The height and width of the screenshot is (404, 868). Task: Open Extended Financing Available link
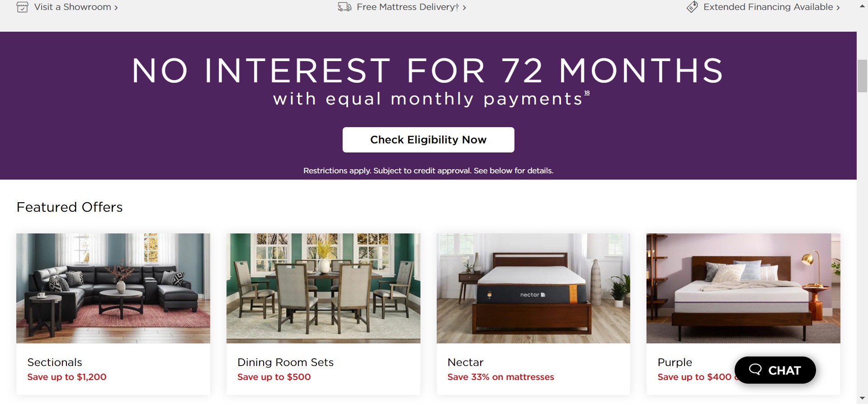point(768,7)
